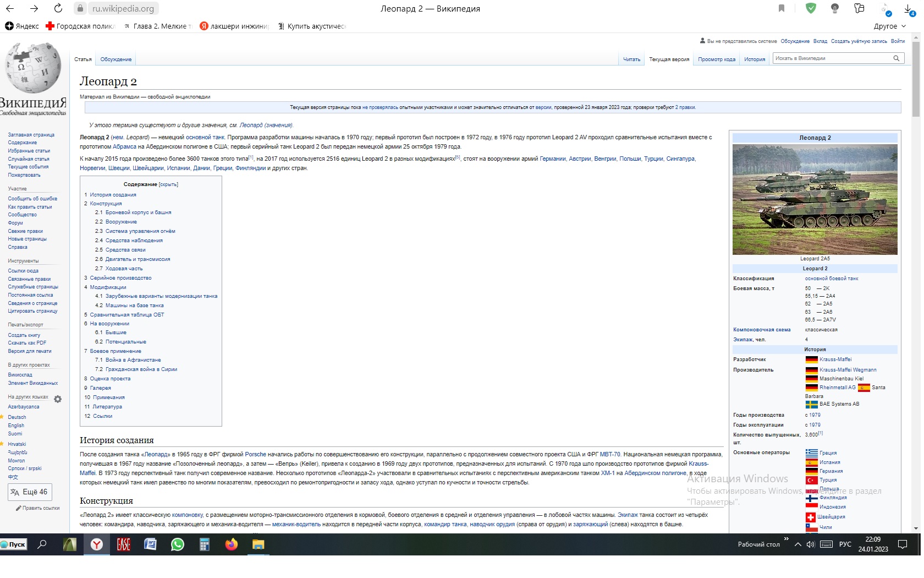Click the Править ссылки link
The height and width of the screenshot is (578, 924).
point(41,508)
